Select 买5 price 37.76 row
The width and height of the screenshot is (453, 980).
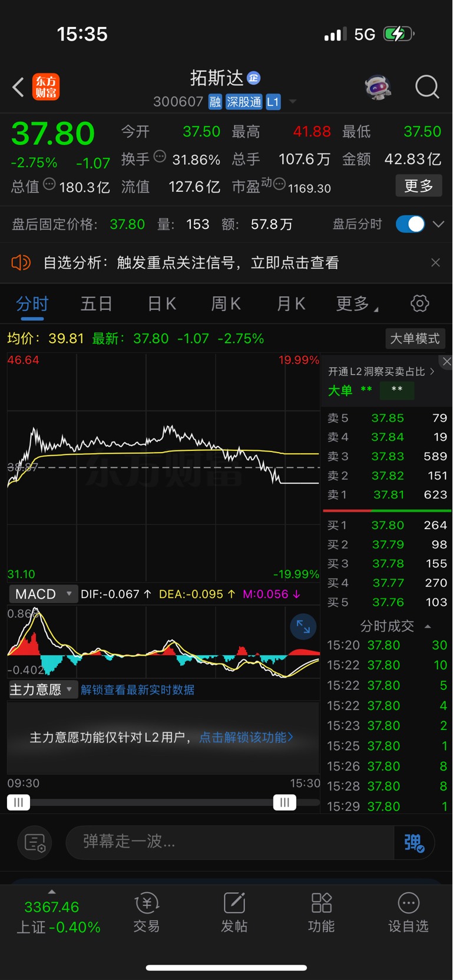pos(387,602)
